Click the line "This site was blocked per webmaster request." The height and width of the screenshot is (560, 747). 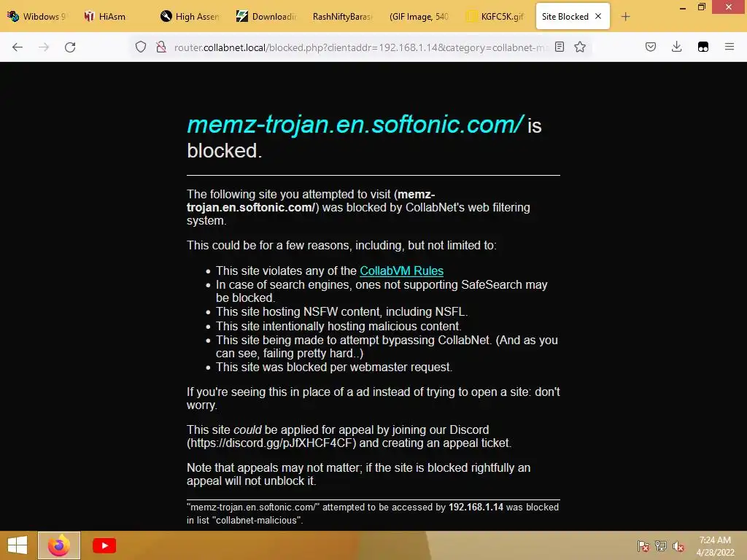click(334, 367)
